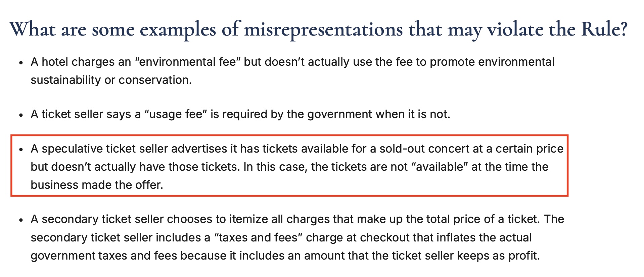This screenshot has height=277, width=644.
Task: Click "business made the offer" in the highlighted box
Action: (97, 185)
